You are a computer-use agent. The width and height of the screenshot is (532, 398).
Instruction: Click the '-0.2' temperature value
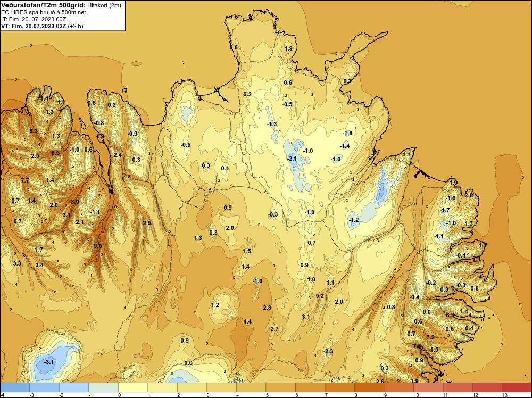pyautogui.click(x=431, y=283)
